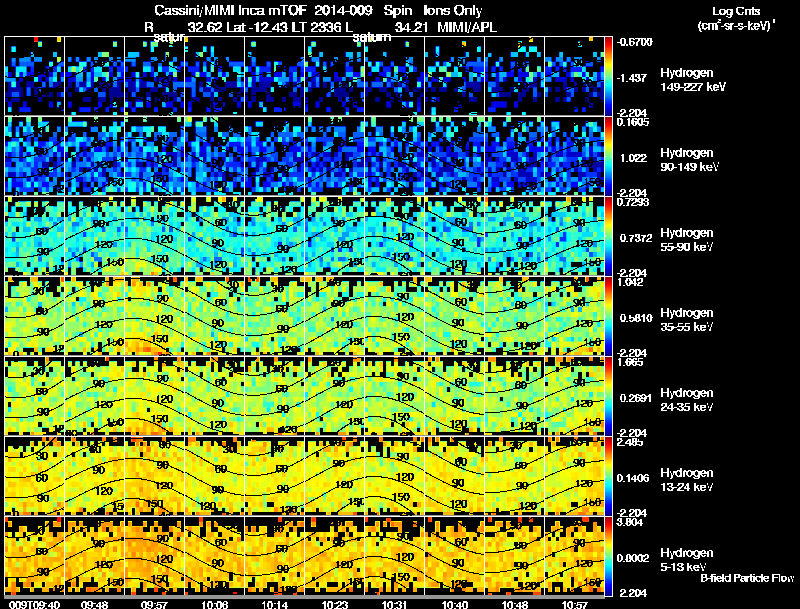Click the Log Cnts units heading
Screen dimensions: 800x609
coord(736,18)
